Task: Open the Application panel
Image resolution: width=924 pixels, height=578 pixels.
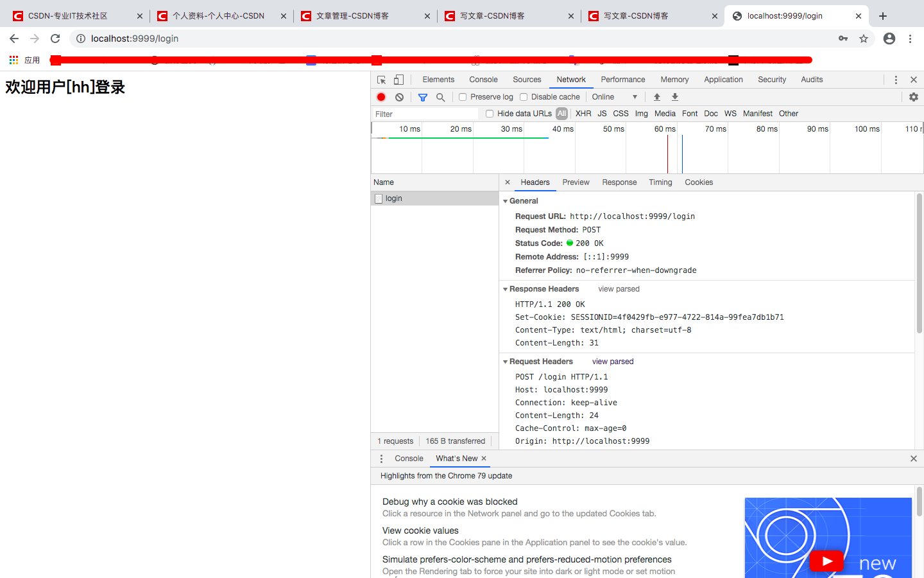Action: tap(723, 80)
